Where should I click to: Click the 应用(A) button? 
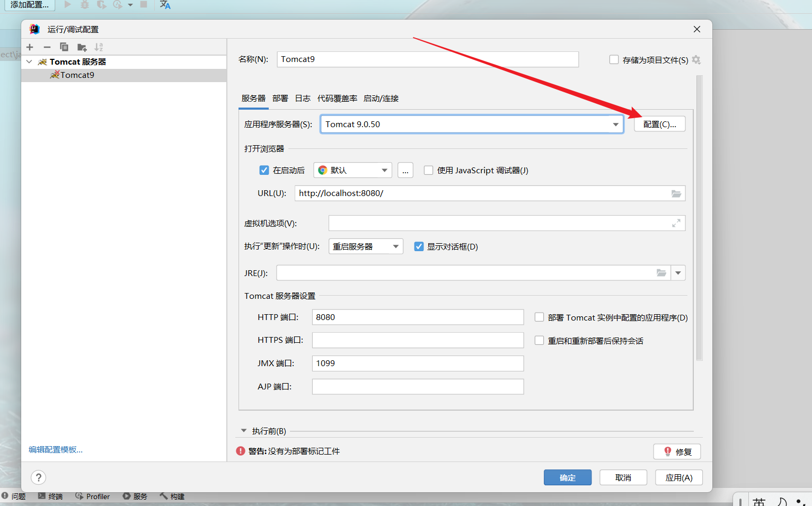point(679,477)
